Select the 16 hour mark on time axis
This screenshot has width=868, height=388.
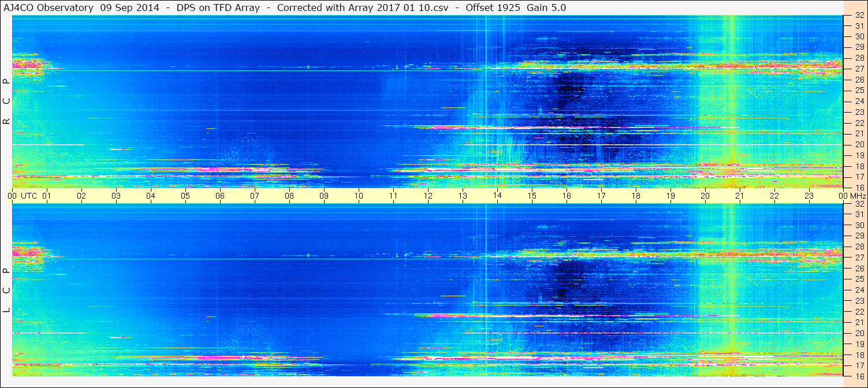(x=567, y=196)
